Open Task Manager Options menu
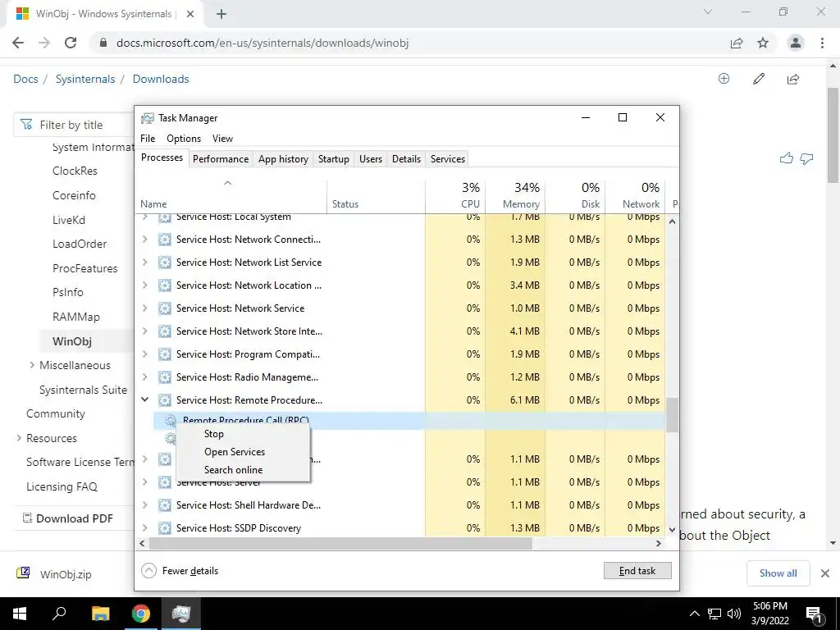Image resolution: width=840 pixels, height=630 pixels. tap(184, 138)
